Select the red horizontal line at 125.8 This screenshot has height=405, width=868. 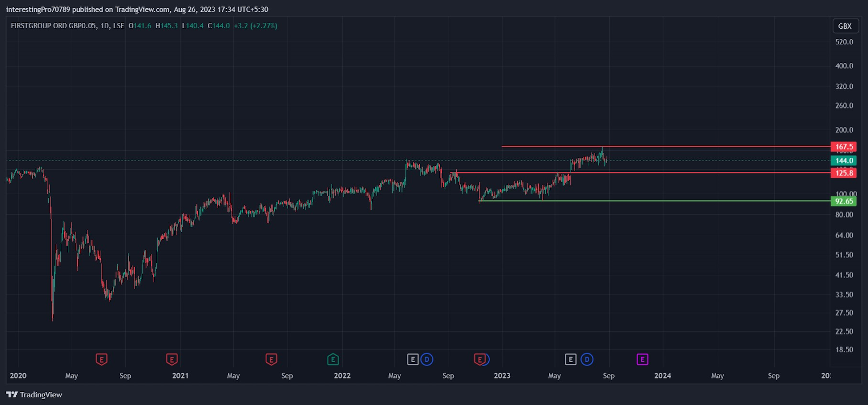tap(640, 173)
